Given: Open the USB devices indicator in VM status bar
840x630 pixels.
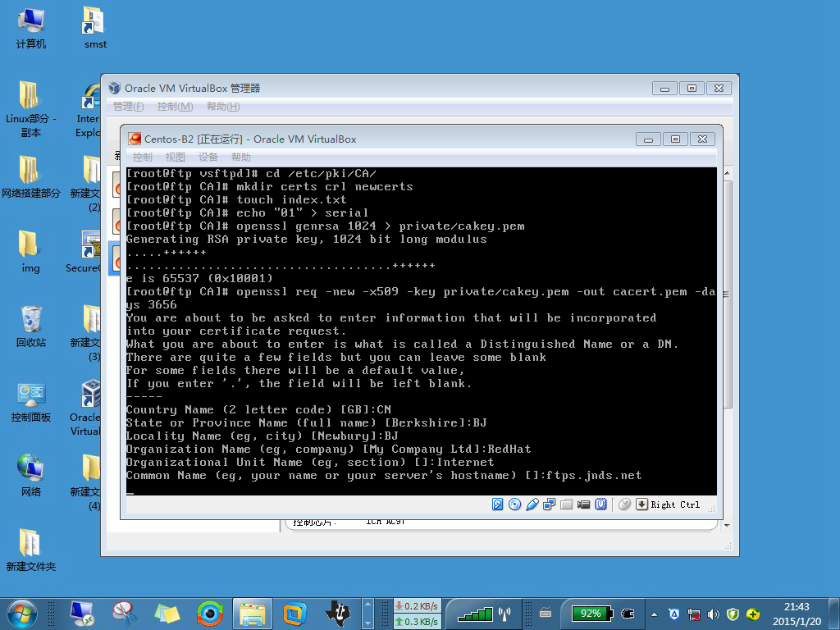Looking at the screenshot, I should (x=532, y=504).
